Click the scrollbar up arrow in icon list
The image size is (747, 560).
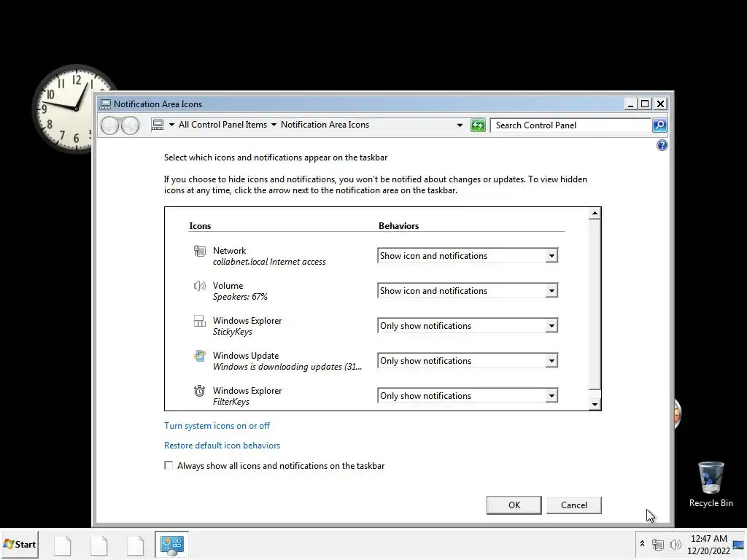coord(594,214)
